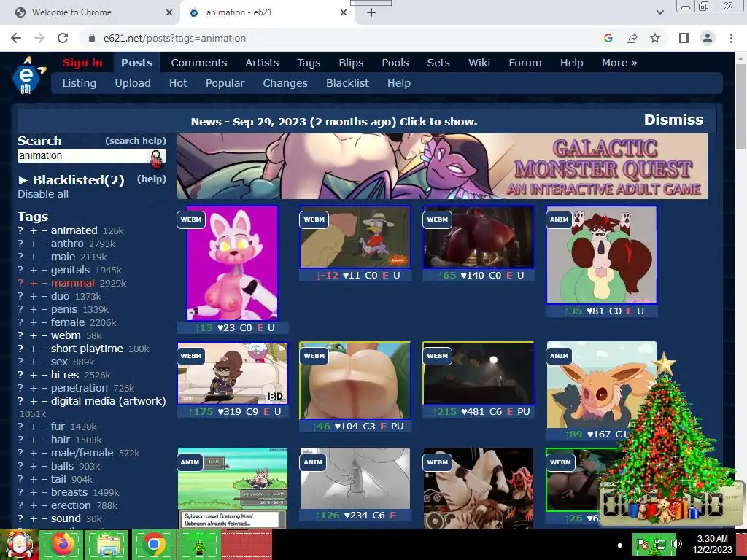The height and width of the screenshot is (560, 747).
Task: Expand the 'More »' navigation menu
Action: click(x=619, y=63)
